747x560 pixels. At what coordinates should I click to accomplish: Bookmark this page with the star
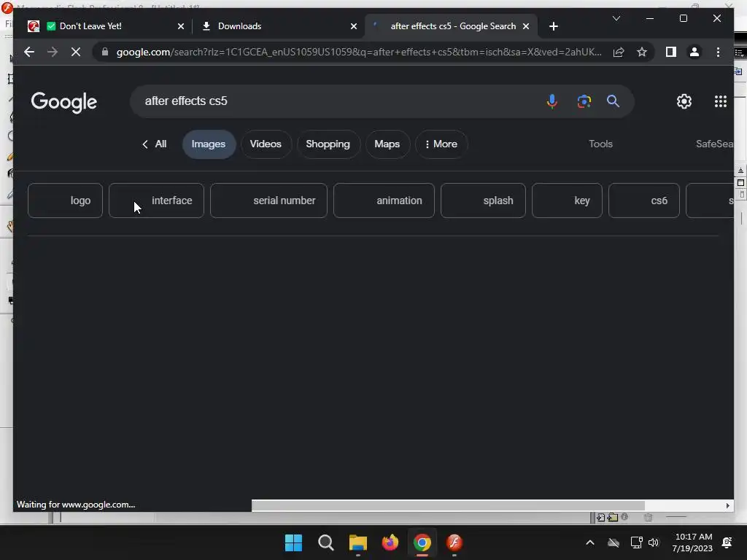point(642,52)
